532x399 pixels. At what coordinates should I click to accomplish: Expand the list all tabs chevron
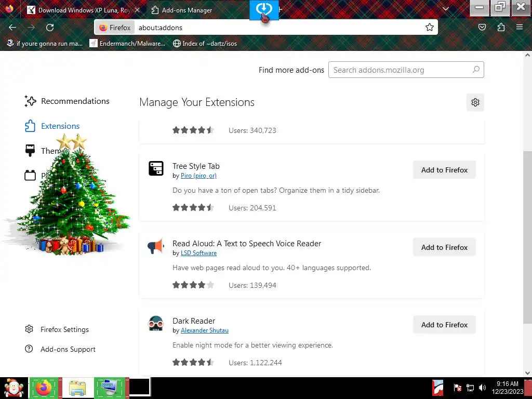click(446, 9)
